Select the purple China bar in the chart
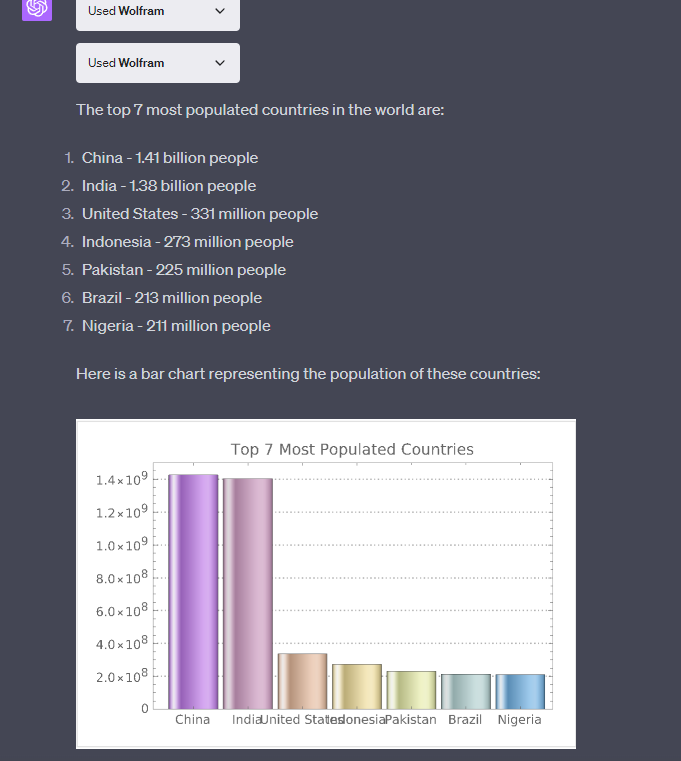 [x=194, y=590]
